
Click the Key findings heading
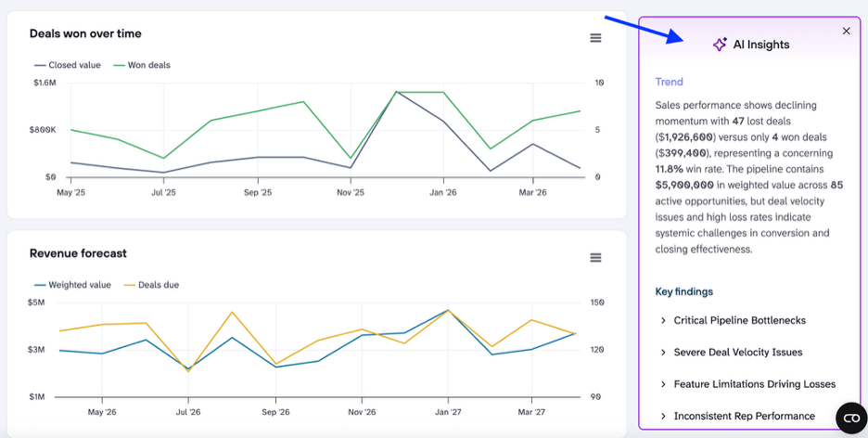[683, 291]
